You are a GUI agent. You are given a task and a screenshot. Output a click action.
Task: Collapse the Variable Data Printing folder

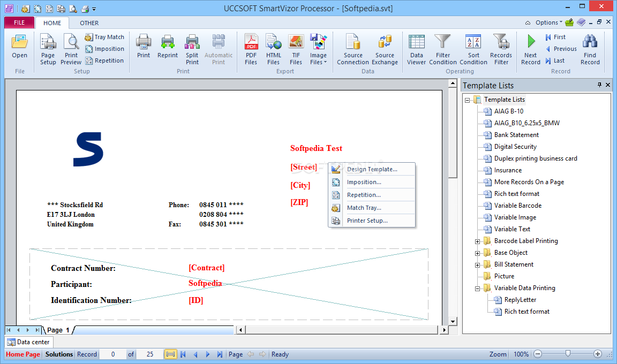(x=477, y=289)
